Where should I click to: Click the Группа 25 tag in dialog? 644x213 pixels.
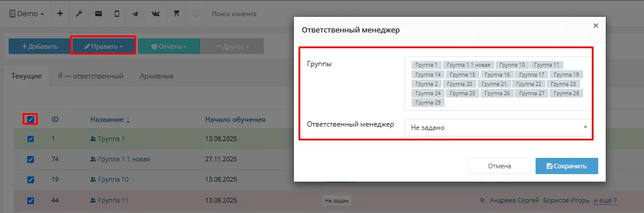point(463,93)
